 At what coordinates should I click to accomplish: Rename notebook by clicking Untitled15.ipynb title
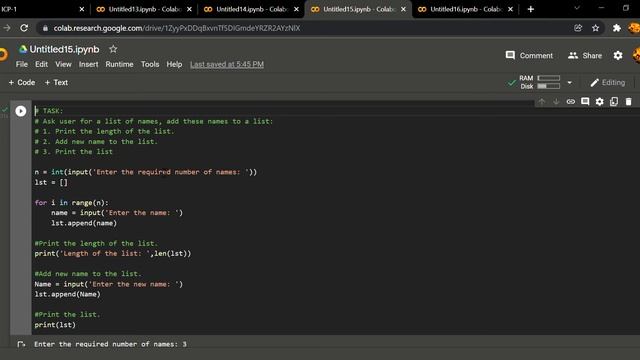(64, 49)
